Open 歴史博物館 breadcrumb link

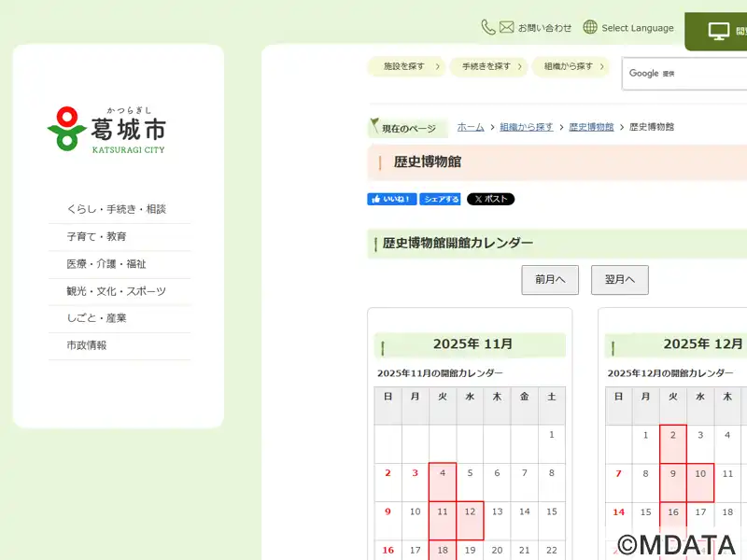[x=591, y=127]
